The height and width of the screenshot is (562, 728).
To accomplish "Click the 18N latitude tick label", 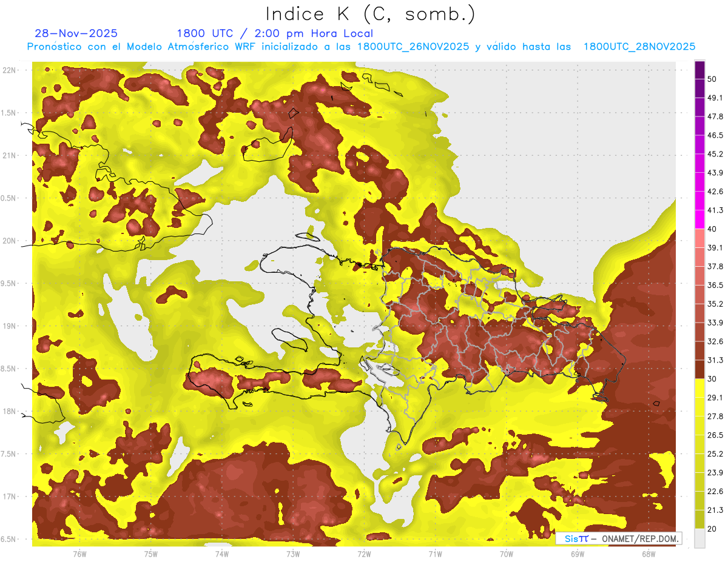I will [x=10, y=412].
